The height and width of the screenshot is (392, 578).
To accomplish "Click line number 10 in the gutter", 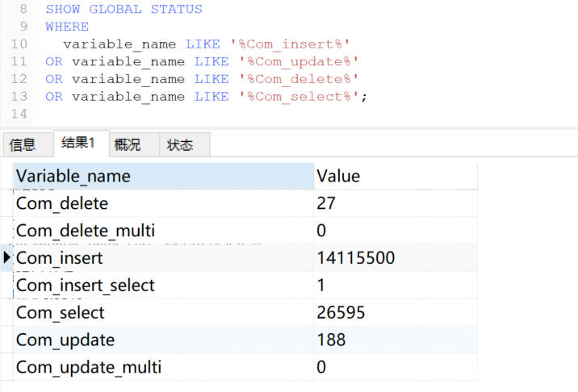I will 19,44.
